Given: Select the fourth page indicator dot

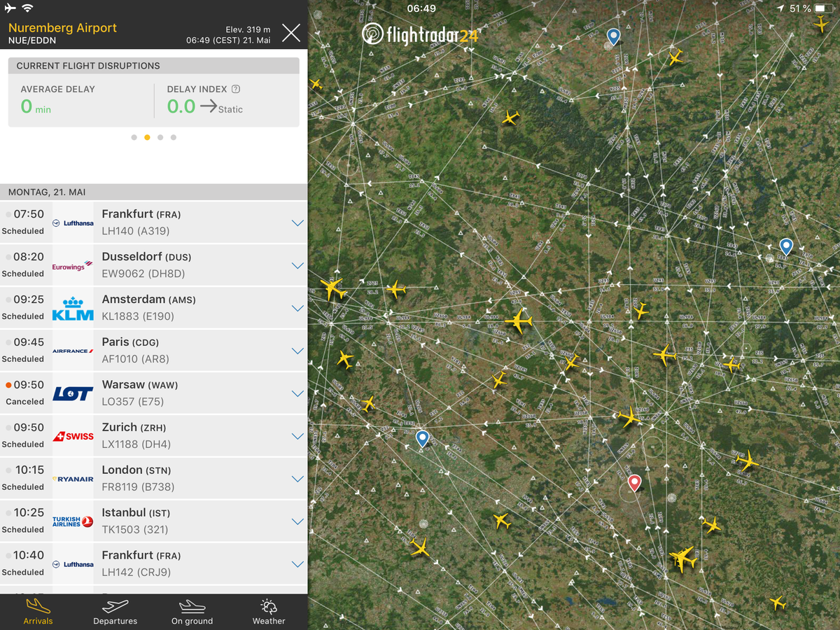Looking at the screenshot, I should [174, 137].
